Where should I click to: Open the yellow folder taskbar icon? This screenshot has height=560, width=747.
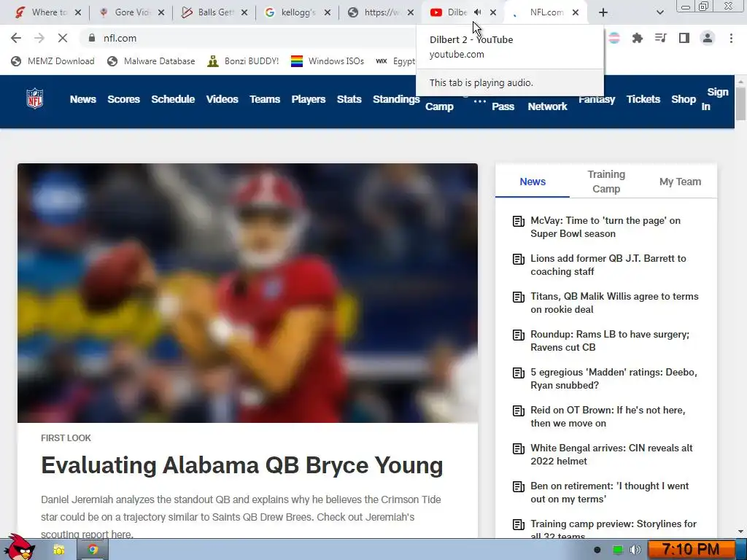pos(58,550)
